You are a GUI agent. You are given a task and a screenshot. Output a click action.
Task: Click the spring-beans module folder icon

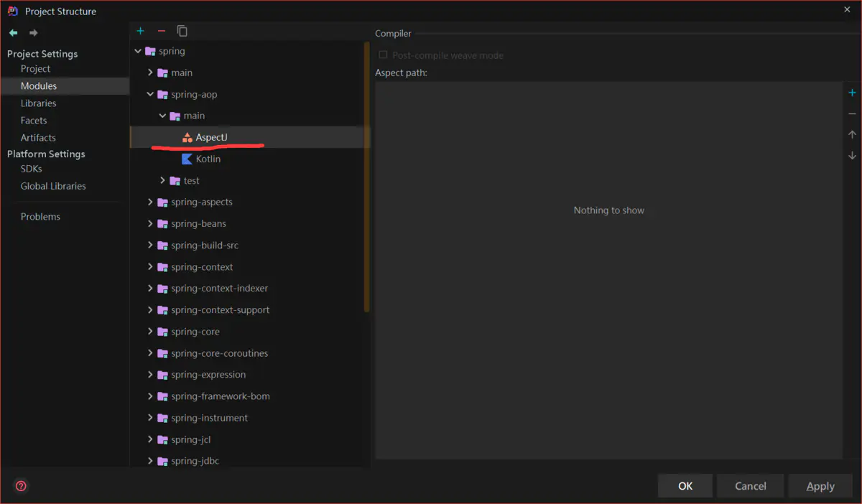point(162,224)
